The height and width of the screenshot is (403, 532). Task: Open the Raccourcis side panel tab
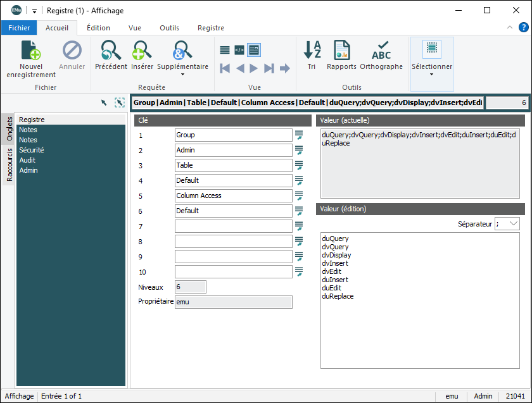coord(9,166)
